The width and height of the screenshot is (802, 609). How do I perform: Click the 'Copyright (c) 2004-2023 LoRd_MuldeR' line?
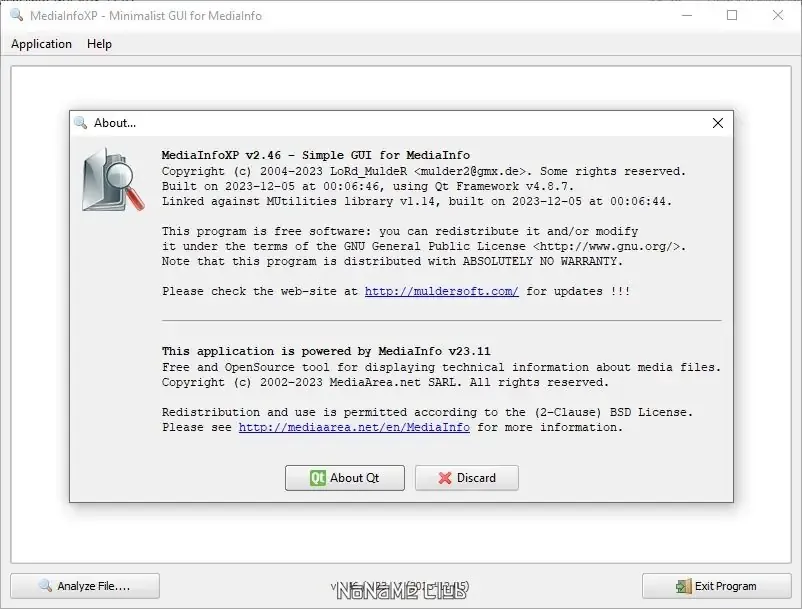click(x=424, y=171)
